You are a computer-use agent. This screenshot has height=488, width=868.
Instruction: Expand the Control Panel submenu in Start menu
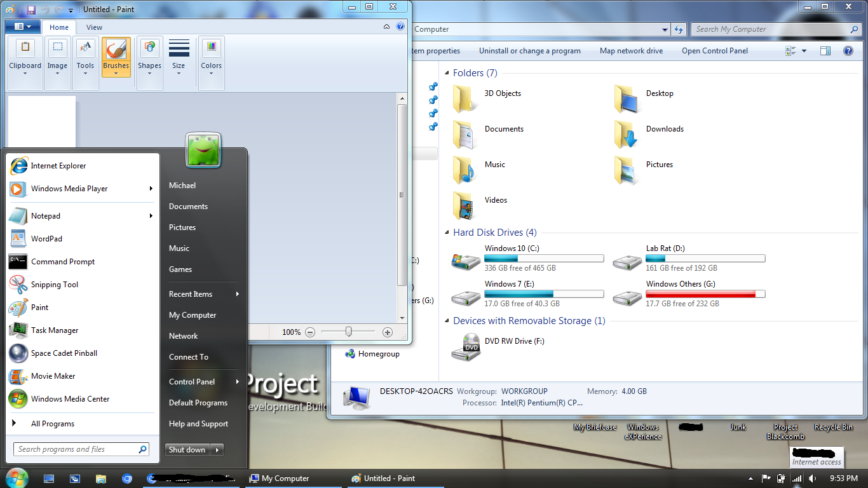pyautogui.click(x=238, y=382)
